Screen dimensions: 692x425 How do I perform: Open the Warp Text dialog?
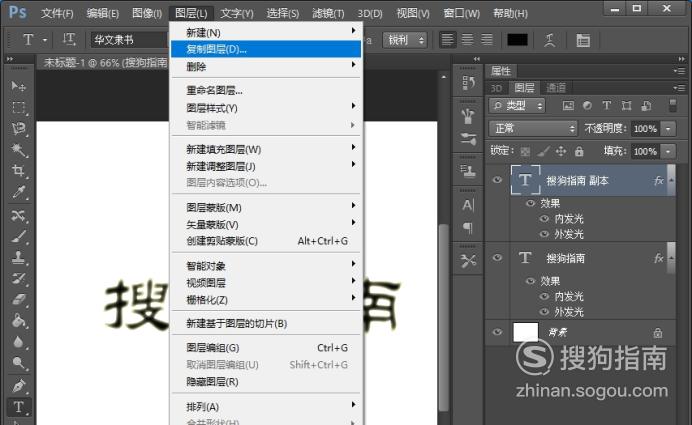(549, 40)
